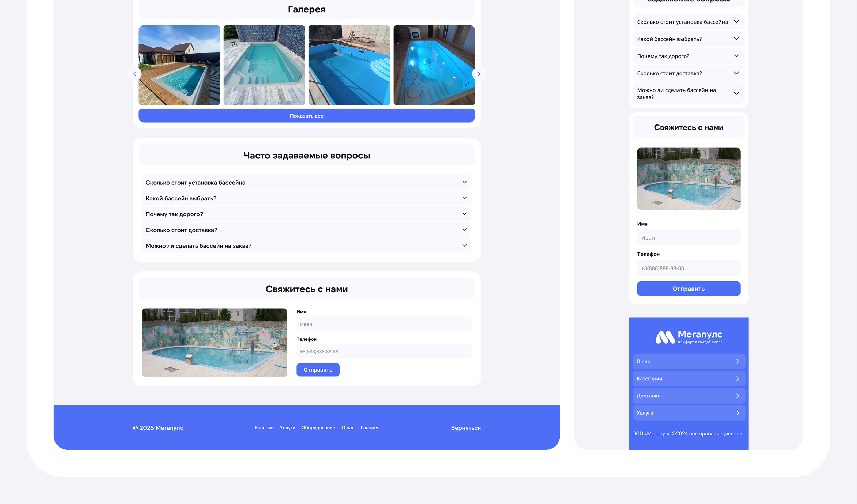Open Галерея link in footer menu

coord(370,427)
